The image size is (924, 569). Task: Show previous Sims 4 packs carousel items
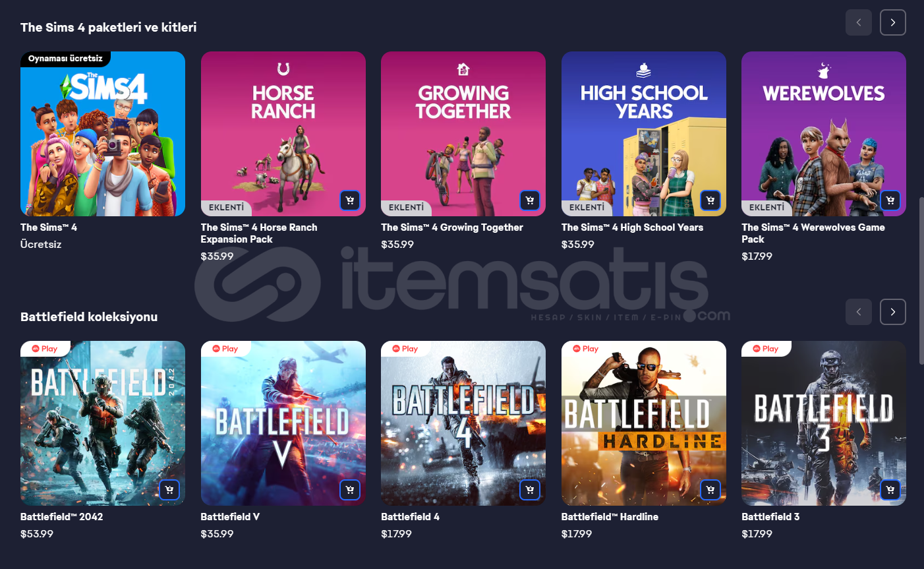click(x=859, y=22)
